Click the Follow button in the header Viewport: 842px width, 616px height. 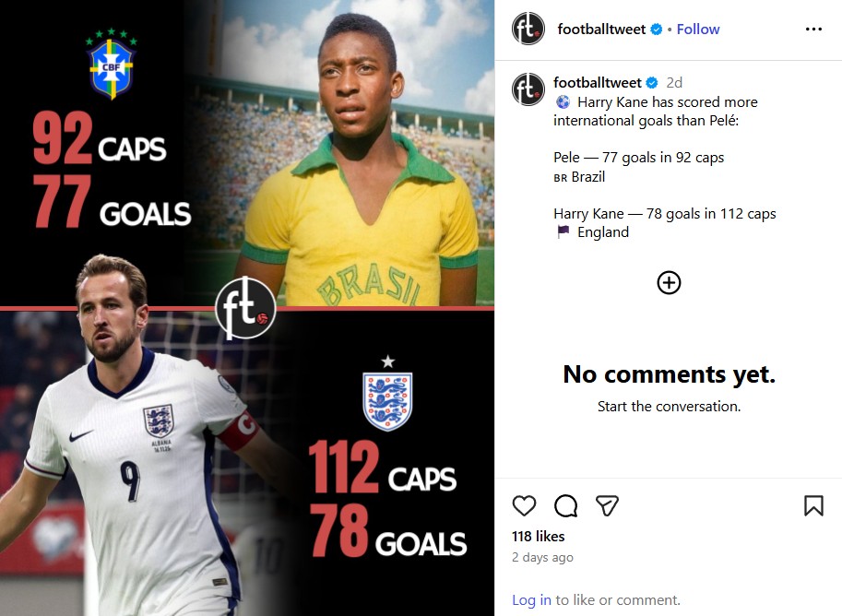click(x=698, y=30)
